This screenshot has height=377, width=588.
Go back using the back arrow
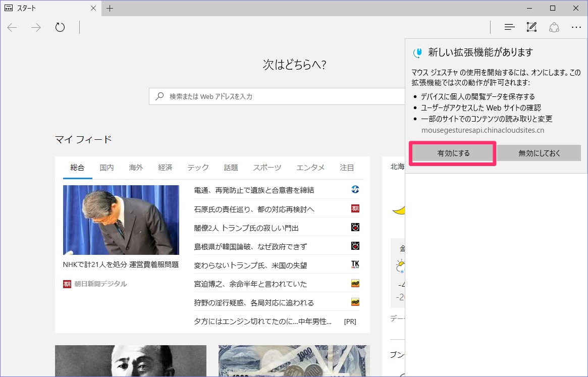coord(12,27)
